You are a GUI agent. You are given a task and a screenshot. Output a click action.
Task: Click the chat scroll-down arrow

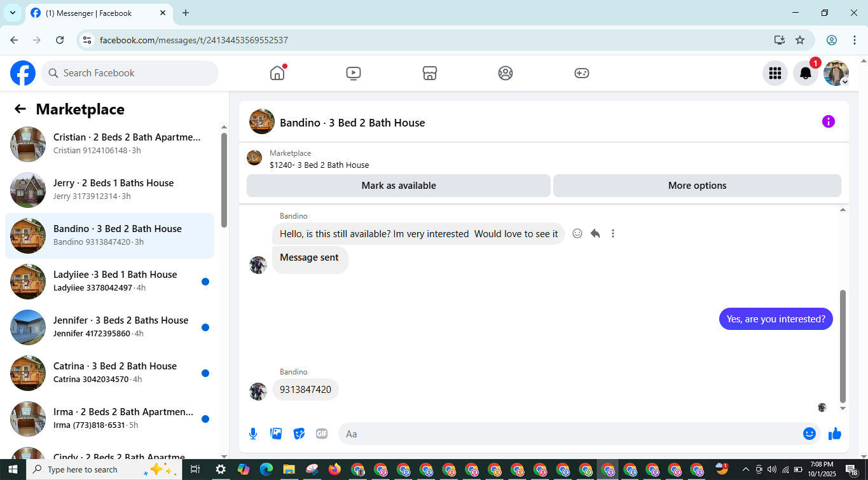[843, 408]
